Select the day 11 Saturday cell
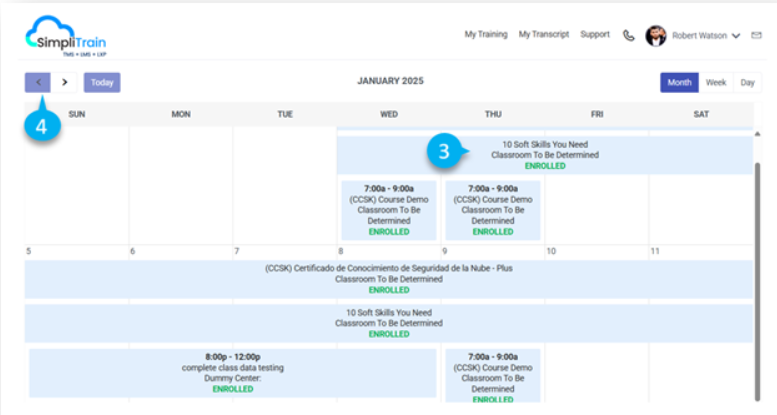The height and width of the screenshot is (415, 777). point(701,251)
